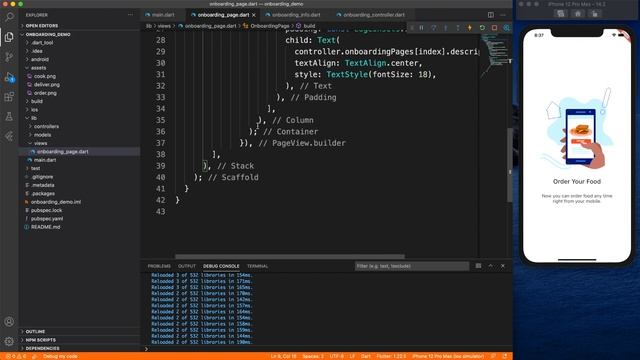Collapse the ONBOARDING_DEMO root folder
The height and width of the screenshot is (360, 640).
[x=48, y=34]
